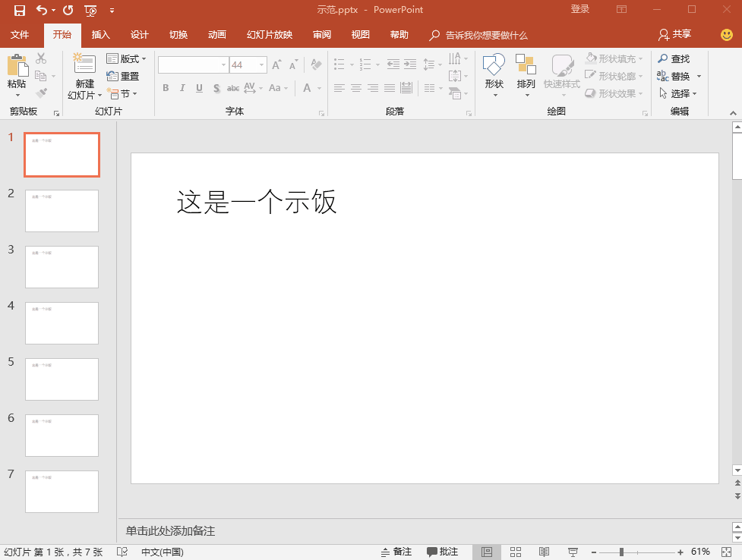Toggle bold formatting
This screenshot has height=560, width=742.
[x=165, y=88]
